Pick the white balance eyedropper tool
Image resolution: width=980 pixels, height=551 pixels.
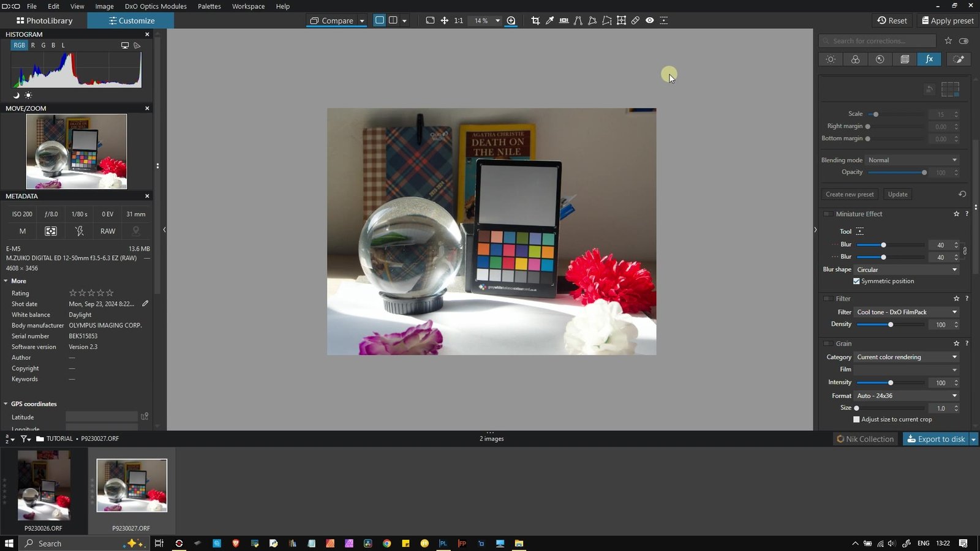pos(549,20)
